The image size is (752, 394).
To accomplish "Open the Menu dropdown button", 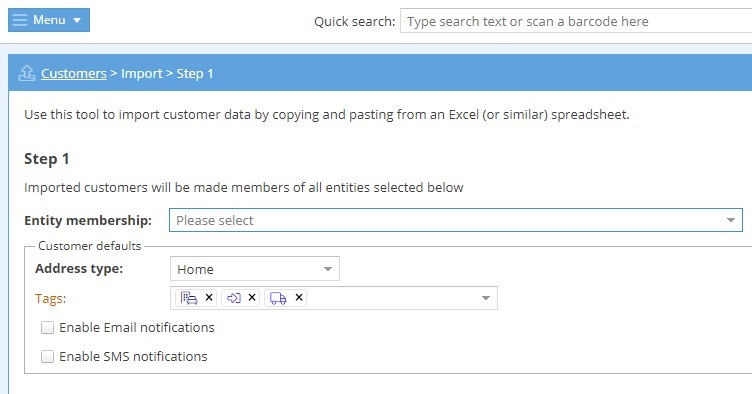I will 49,20.
